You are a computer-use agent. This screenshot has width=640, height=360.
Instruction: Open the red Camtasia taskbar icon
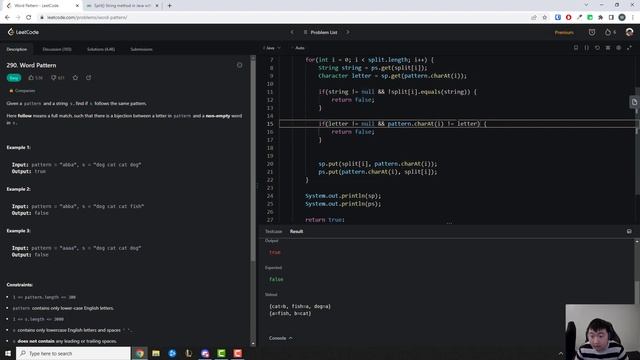(x=238, y=353)
